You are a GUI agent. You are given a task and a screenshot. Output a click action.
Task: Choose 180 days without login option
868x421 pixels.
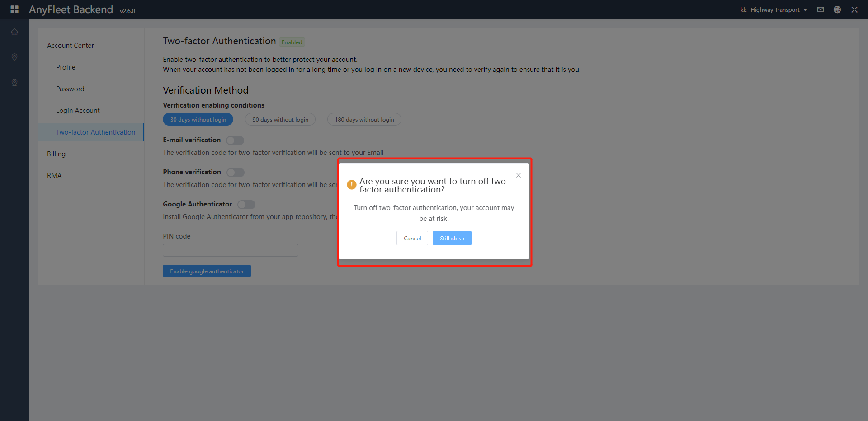(x=364, y=119)
